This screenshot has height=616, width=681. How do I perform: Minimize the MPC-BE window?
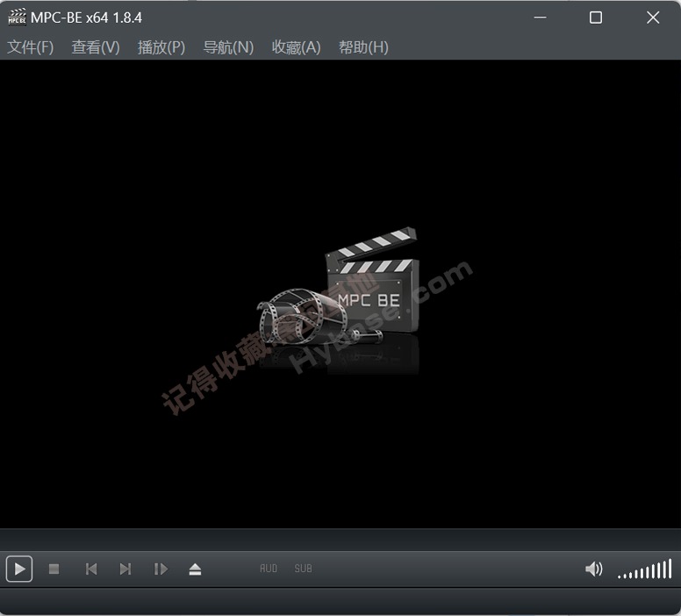[x=541, y=18]
